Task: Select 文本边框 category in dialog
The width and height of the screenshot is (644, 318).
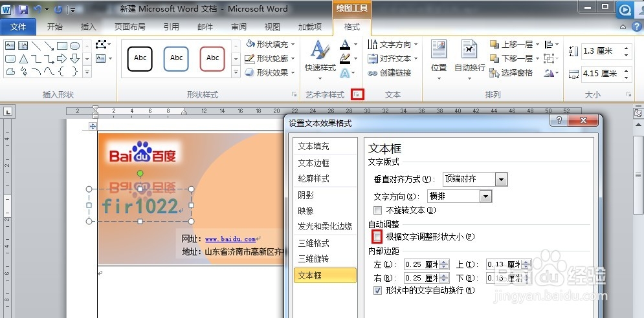Action: (x=326, y=163)
